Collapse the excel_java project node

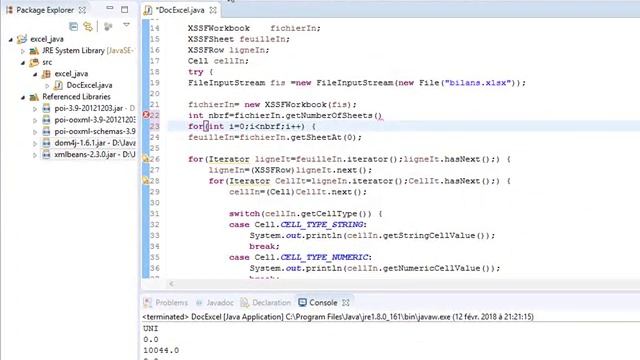11,40
